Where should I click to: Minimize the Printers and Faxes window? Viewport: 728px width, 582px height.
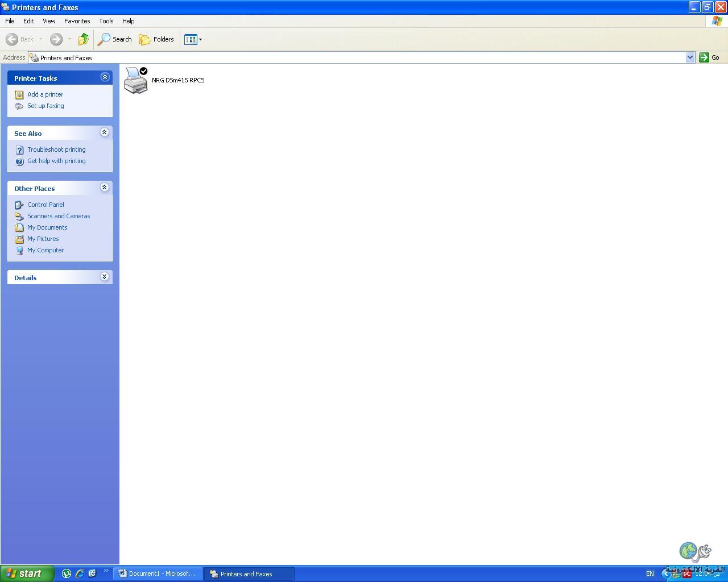694,7
